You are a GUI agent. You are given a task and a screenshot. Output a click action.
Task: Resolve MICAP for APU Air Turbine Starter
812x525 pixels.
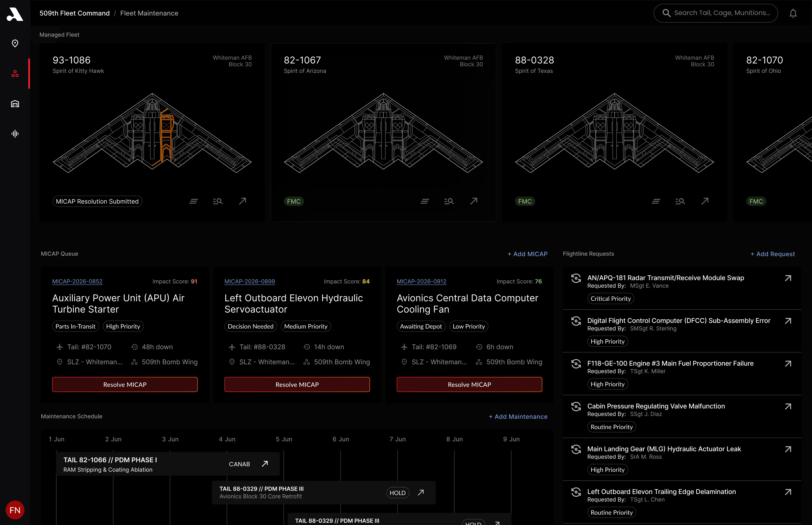(x=125, y=384)
